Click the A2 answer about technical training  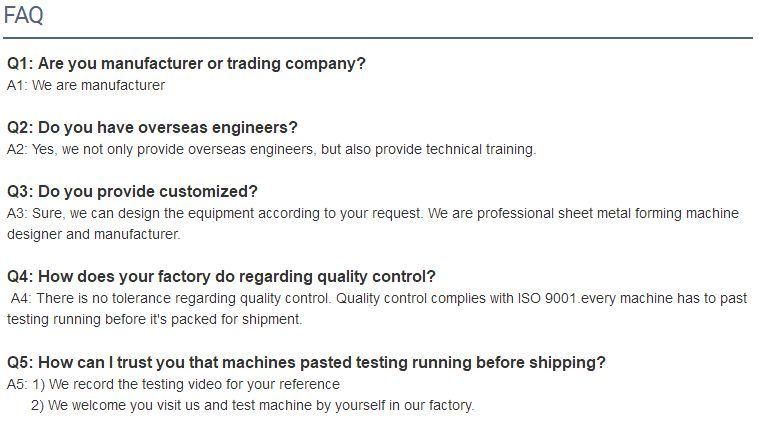click(271, 149)
